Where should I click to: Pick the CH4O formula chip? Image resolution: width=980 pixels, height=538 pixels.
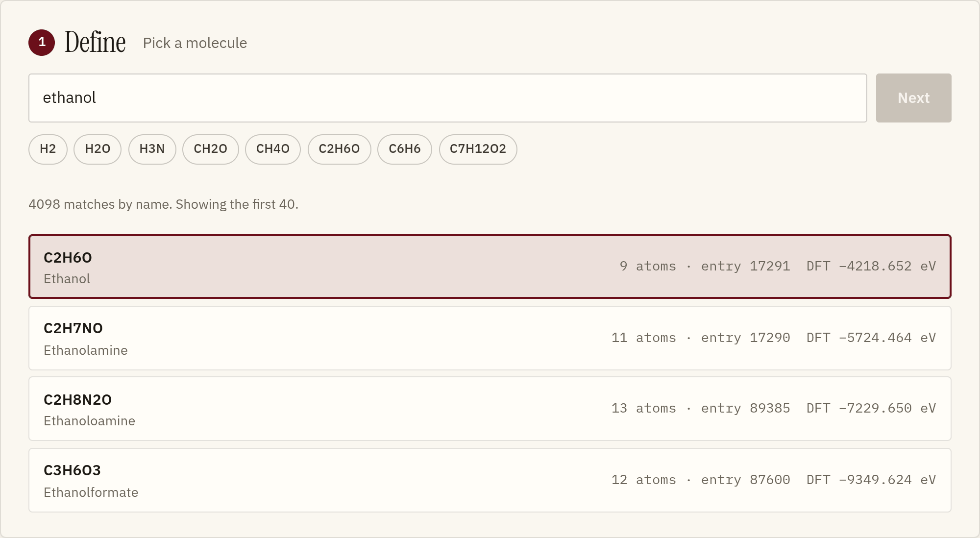[273, 149]
